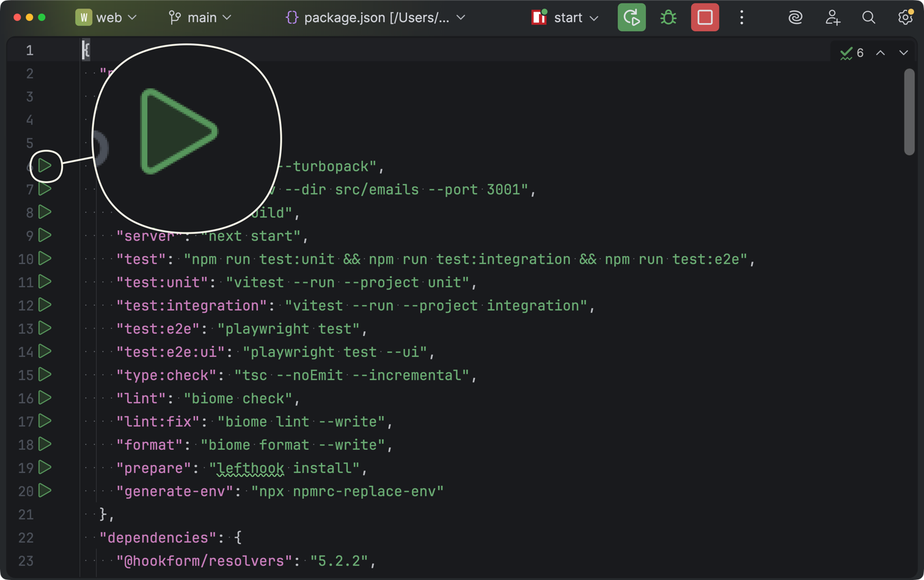Click the underlined "lefthook" word

tap(250, 468)
